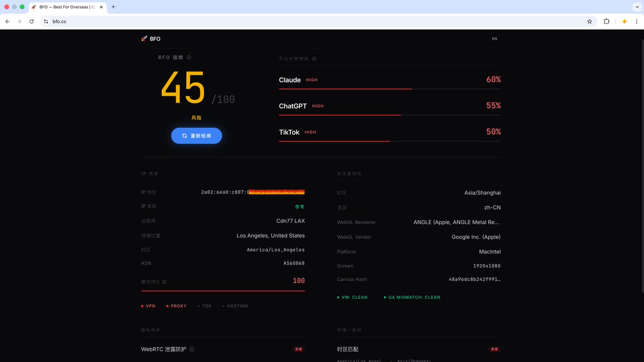Click the zh-CN language value

(x=492, y=207)
